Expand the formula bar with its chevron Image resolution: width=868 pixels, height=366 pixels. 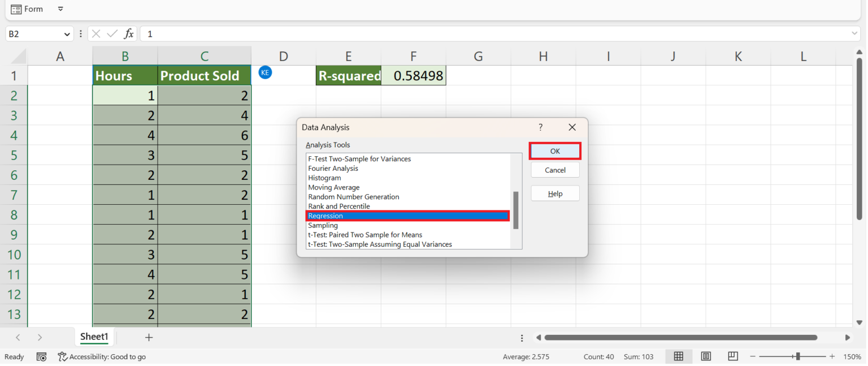[x=853, y=33]
